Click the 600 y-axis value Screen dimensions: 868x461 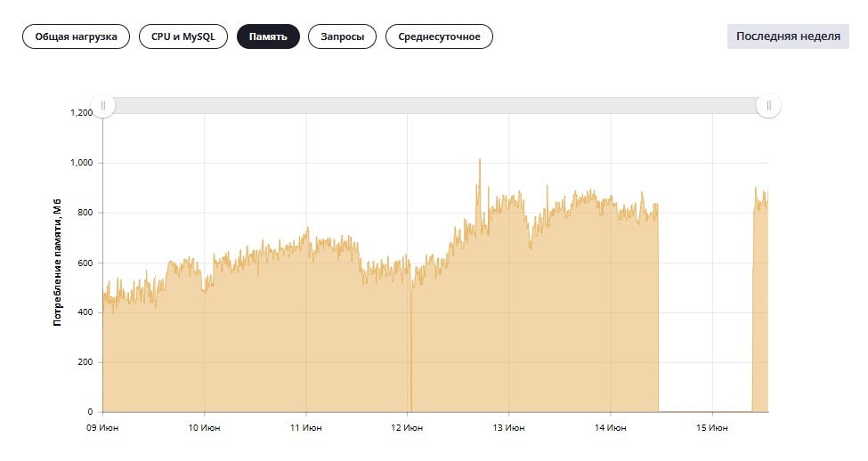pyautogui.click(x=85, y=263)
